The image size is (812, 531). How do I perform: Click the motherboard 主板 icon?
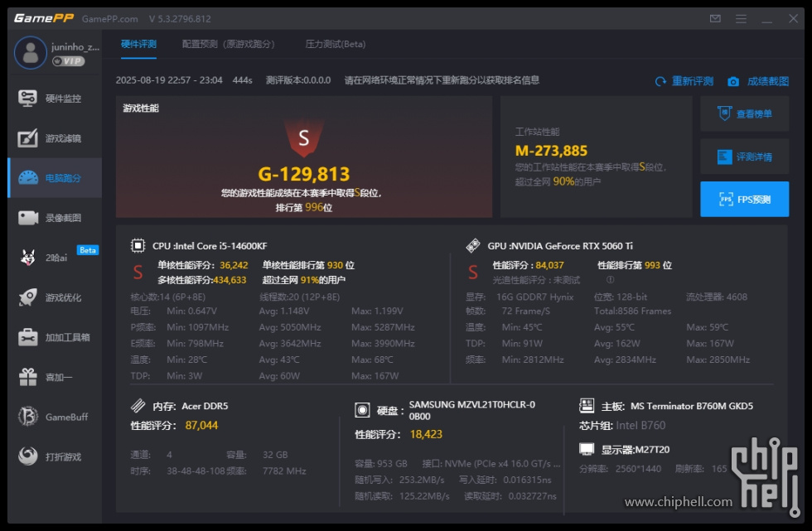click(587, 406)
